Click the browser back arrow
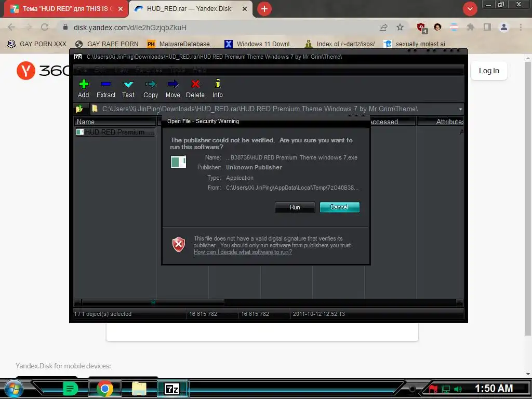The height and width of the screenshot is (399, 532). click(11, 27)
